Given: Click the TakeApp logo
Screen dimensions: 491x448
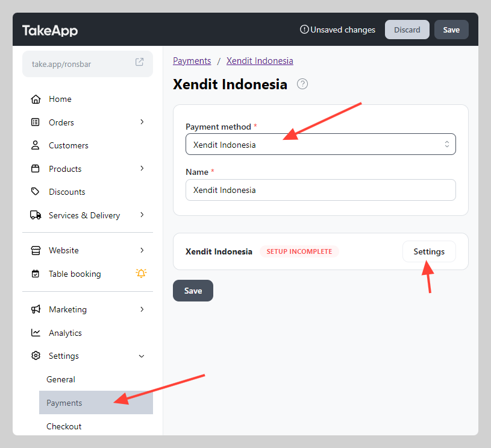Looking at the screenshot, I should click(x=50, y=30).
